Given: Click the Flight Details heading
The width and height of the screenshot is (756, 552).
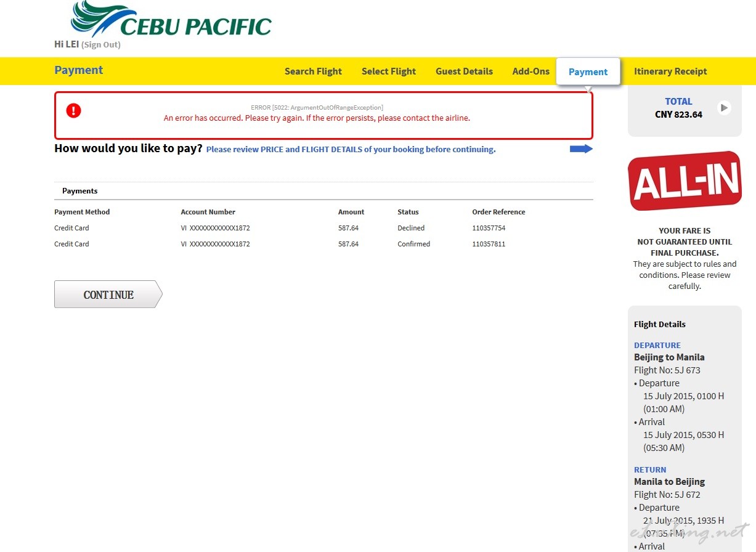Looking at the screenshot, I should 660,324.
